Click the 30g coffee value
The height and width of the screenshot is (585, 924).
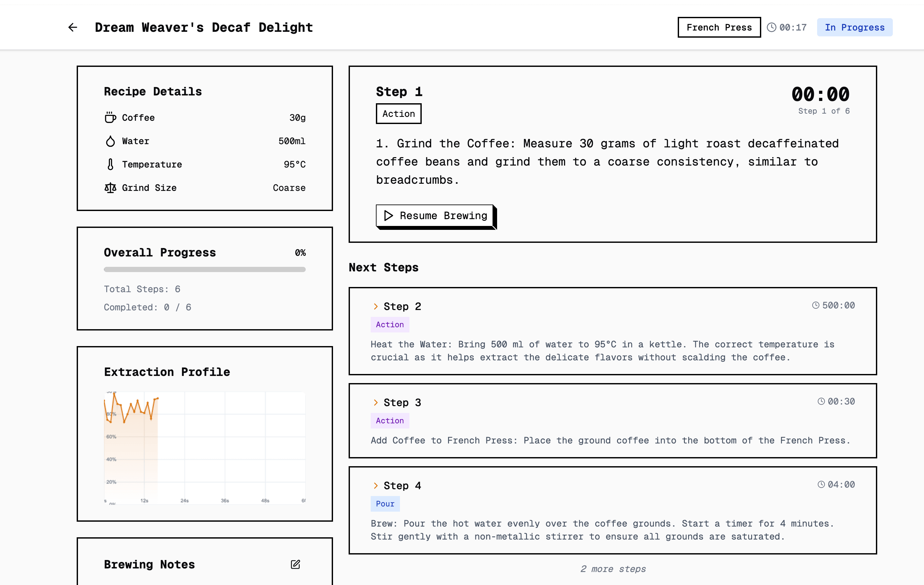point(297,118)
